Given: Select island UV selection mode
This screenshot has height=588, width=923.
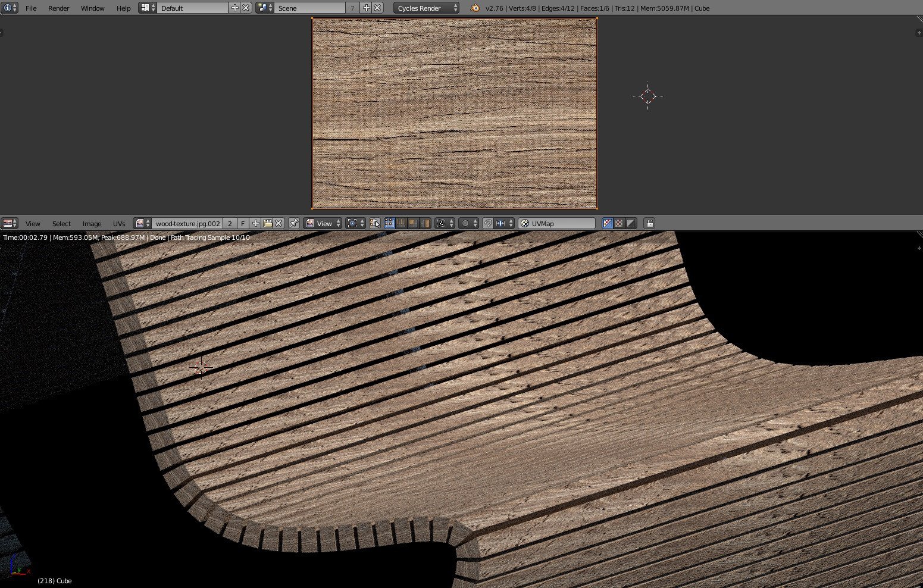Looking at the screenshot, I should point(425,223).
